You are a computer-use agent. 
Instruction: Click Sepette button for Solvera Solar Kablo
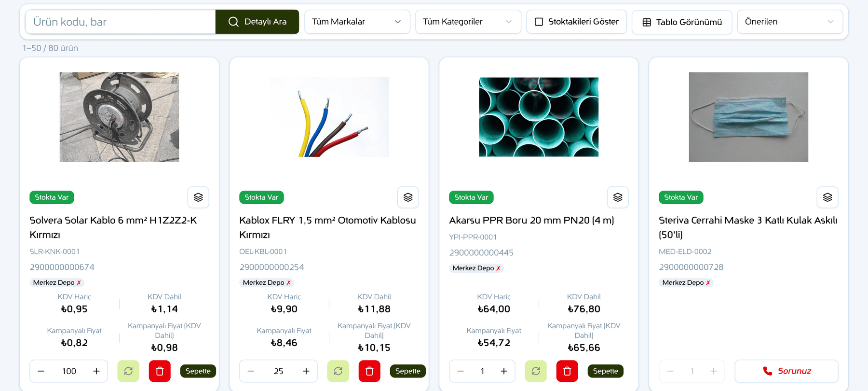[198, 371]
